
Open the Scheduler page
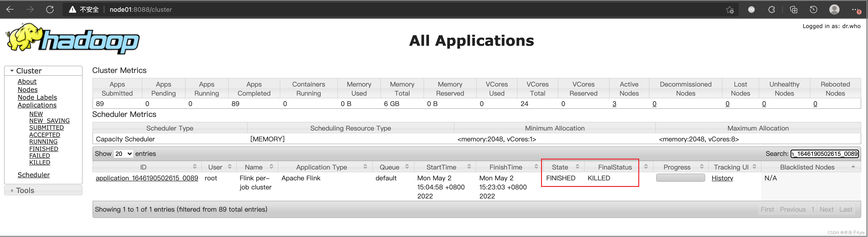34,175
